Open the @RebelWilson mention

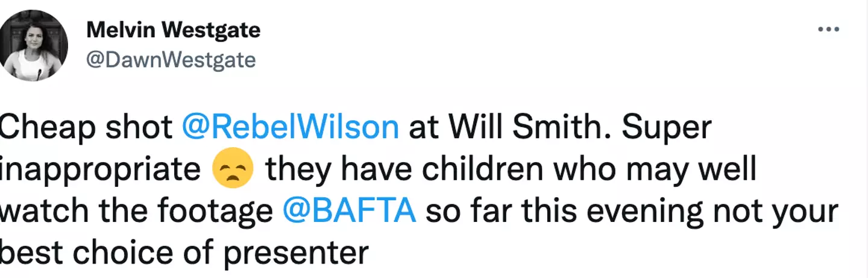[x=290, y=128]
